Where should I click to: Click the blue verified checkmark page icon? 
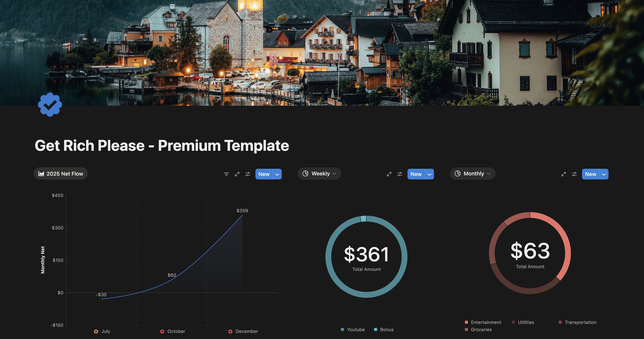pos(50,104)
